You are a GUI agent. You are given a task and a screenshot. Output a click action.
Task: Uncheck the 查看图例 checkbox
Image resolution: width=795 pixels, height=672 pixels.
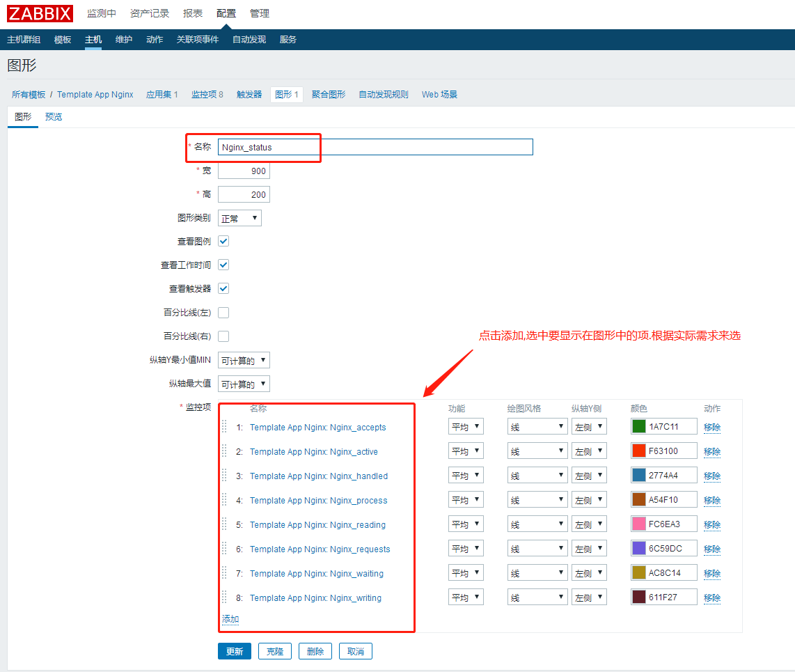tap(223, 242)
